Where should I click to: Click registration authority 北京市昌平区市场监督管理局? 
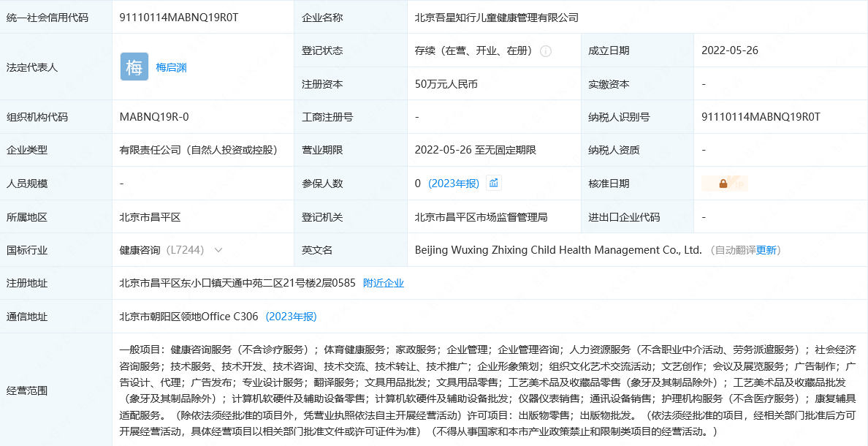481,216
